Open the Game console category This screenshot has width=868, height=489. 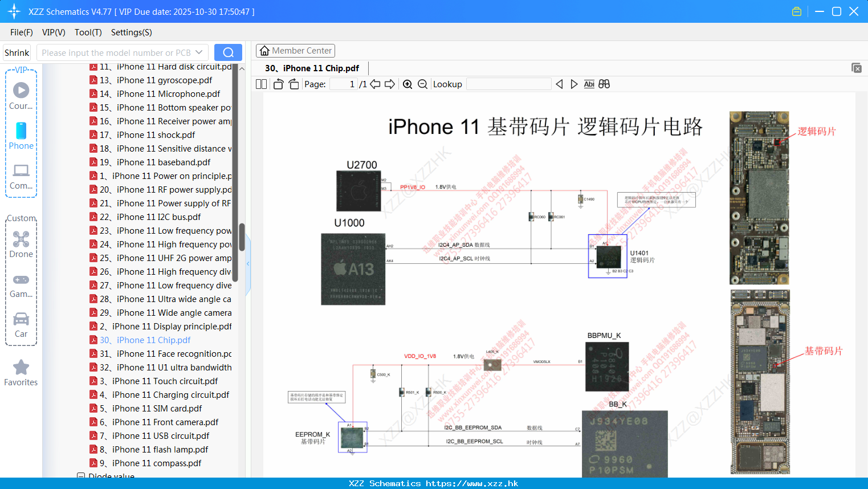pyautogui.click(x=21, y=286)
